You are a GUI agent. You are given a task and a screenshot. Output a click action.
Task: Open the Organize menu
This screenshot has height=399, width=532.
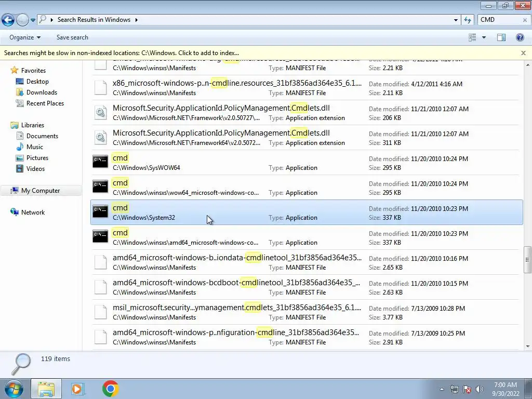(x=25, y=37)
